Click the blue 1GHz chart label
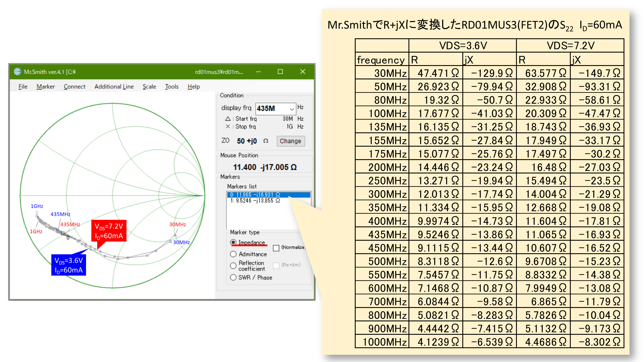Image resolution: width=644 pixels, height=362 pixels. click(37, 206)
